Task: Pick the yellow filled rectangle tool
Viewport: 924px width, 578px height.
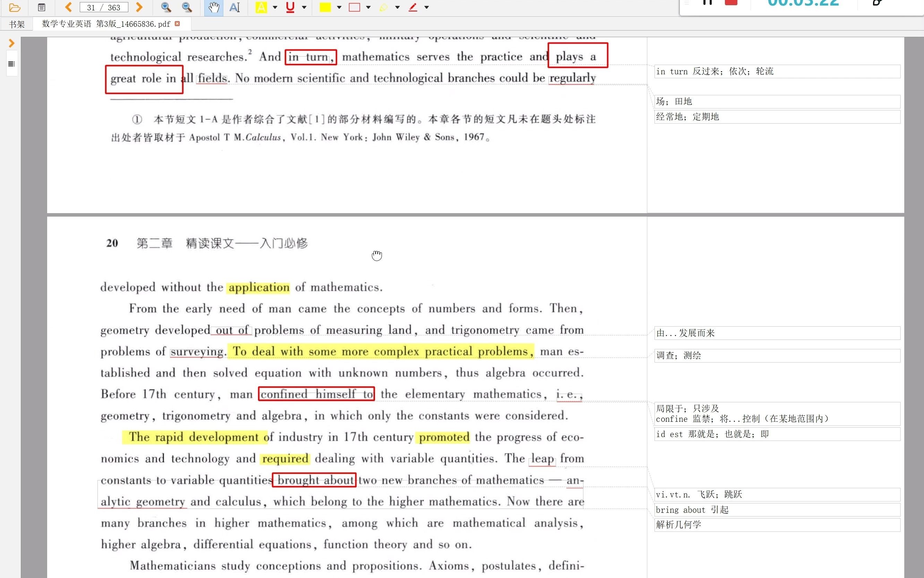Action: coord(325,7)
